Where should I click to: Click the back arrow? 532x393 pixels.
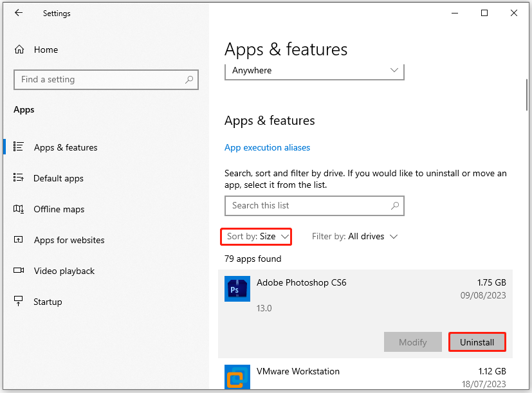click(18, 12)
